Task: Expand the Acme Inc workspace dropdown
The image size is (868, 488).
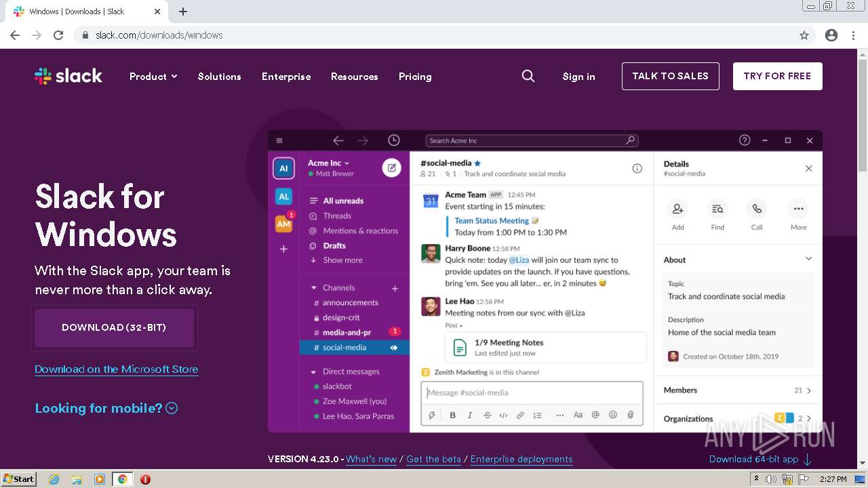Action: tap(328, 163)
